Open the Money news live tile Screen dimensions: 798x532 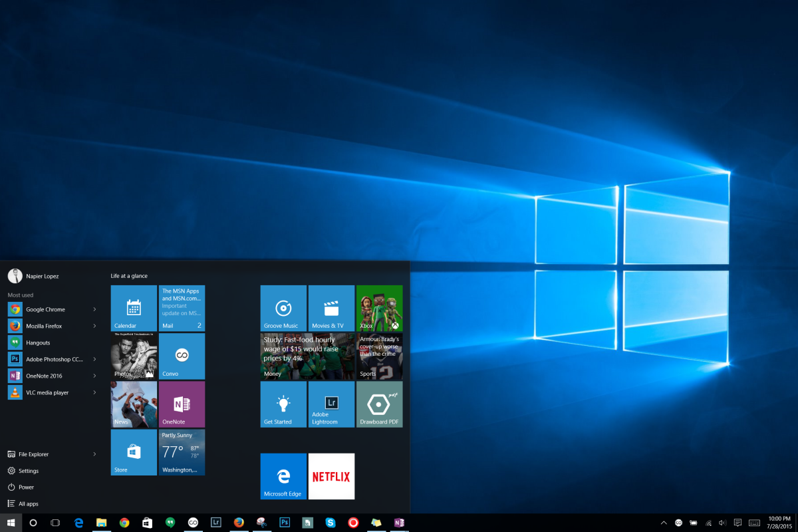pos(307,356)
